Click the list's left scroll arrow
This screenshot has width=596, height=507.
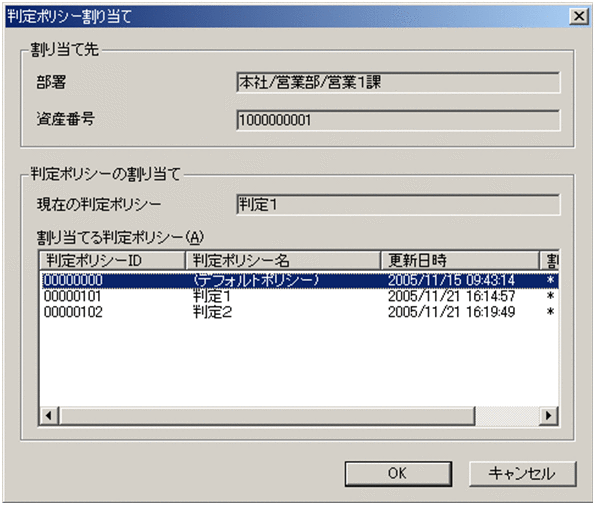[x=49, y=415]
